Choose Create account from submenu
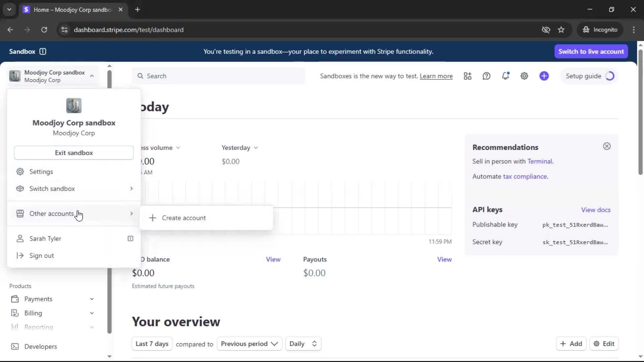 coord(206,218)
